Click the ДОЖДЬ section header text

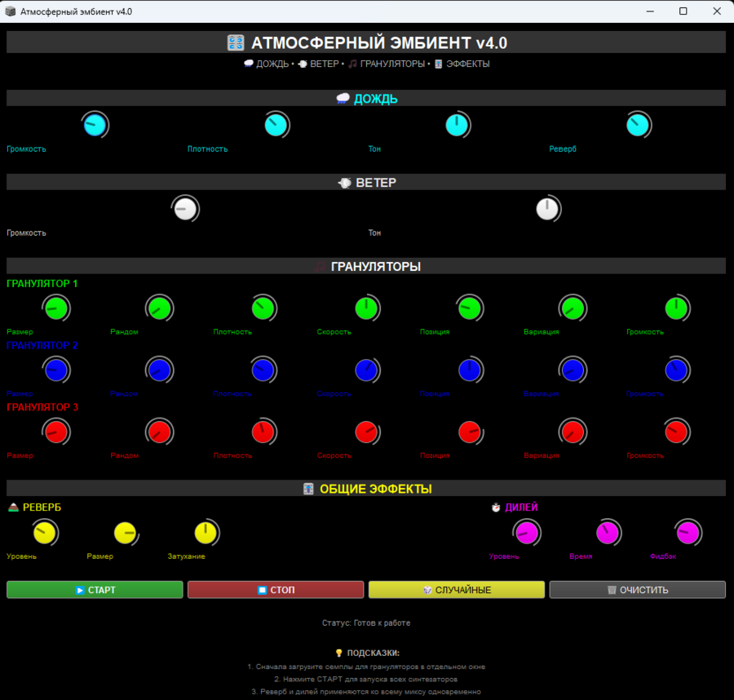pyautogui.click(x=375, y=99)
